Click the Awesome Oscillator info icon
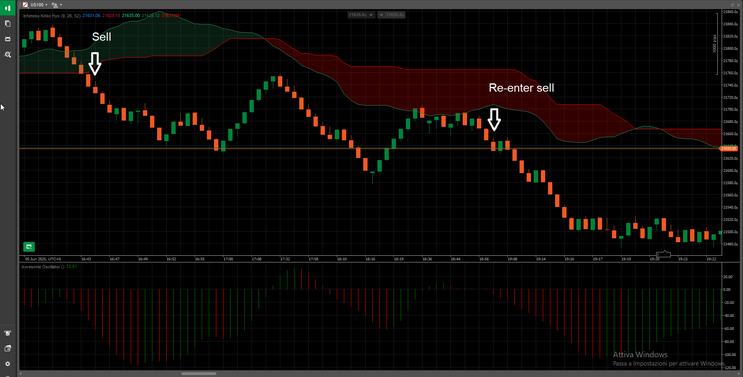This screenshot has height=377, width=743. pyautogui.click(x=63, y=267)
